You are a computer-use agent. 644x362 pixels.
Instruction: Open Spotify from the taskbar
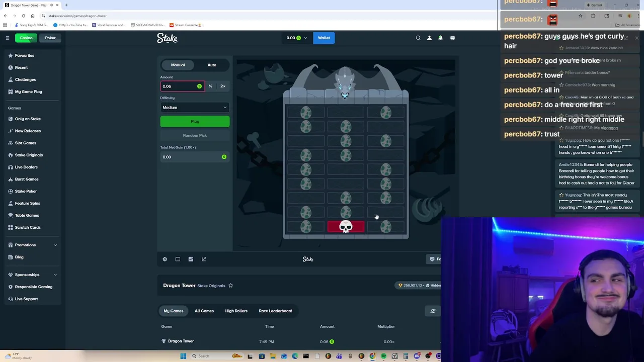(x=383, y=356)
